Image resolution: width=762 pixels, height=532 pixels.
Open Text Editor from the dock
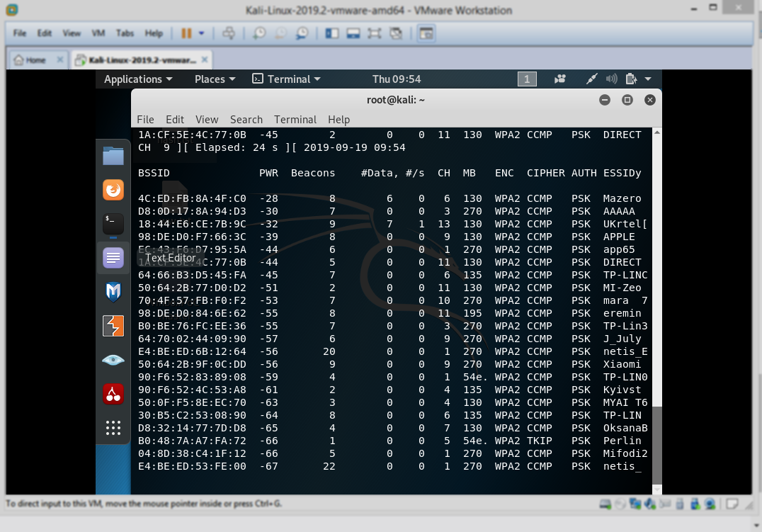click(x=113, y=258)
